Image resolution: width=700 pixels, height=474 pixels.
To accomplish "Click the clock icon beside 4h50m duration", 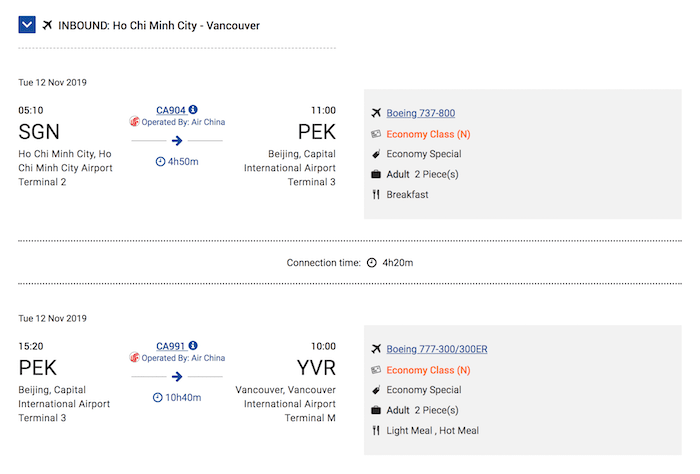I will pos(160,162).
